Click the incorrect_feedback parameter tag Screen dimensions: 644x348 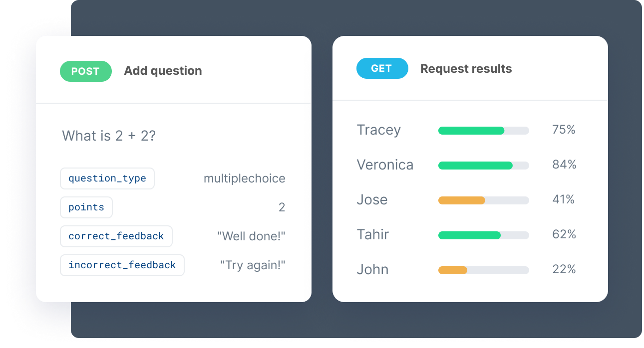click(x=122, y=265)
